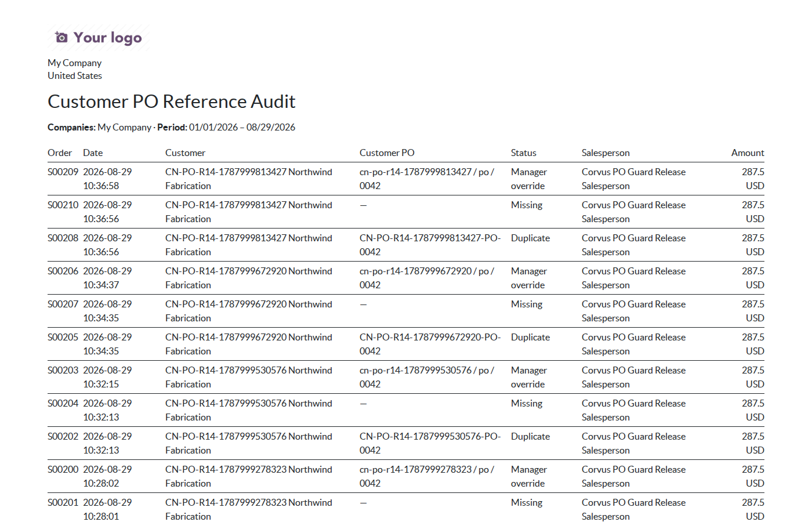Click the Salesperson column header
This screenshot has width=812, height=522.
point(606,153)
